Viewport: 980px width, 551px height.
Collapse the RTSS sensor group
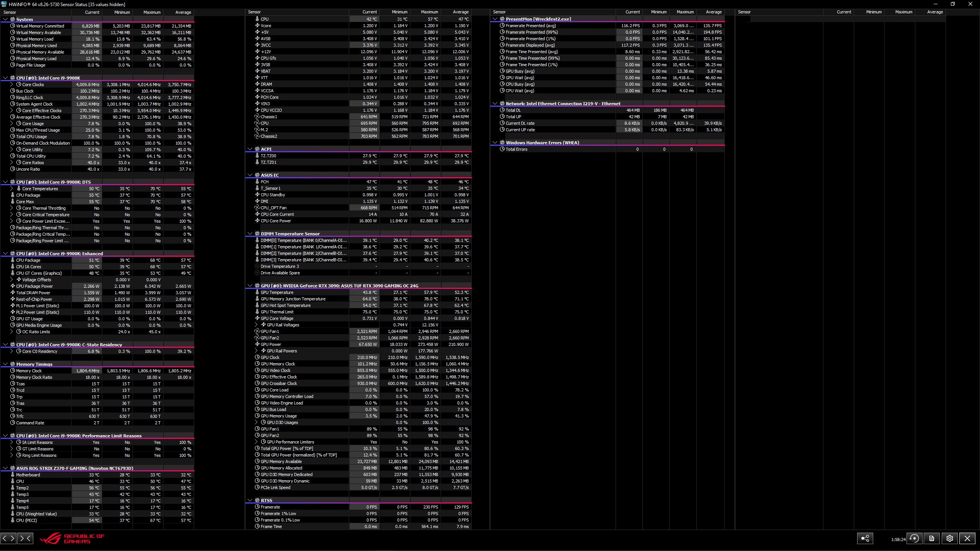250,500
